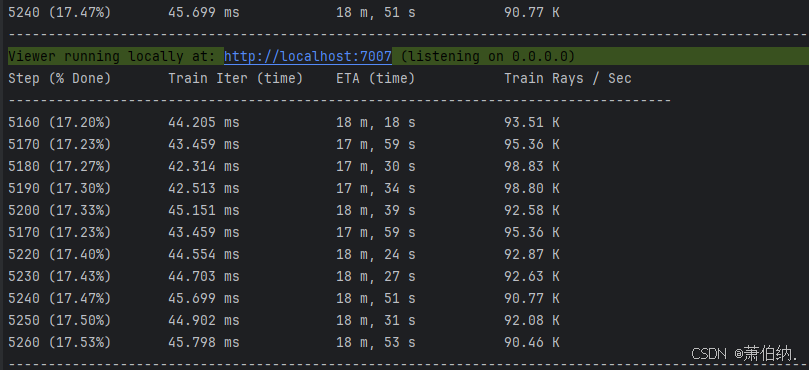
Task: Select step '5230 (17.43%)' in the log
Action: pyautogui.click(x=59, y=277)
